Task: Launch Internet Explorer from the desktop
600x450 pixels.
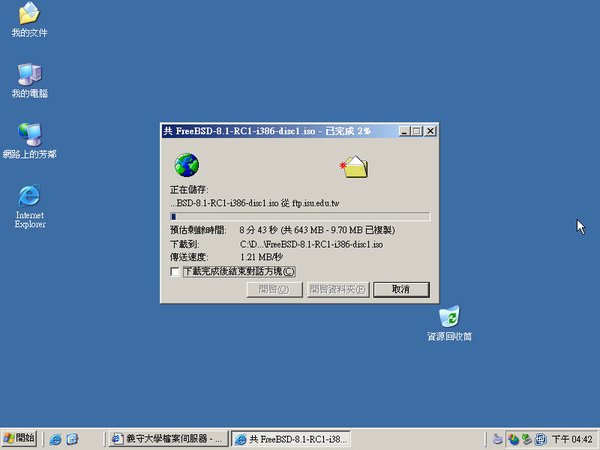Action: click(29, 207)
